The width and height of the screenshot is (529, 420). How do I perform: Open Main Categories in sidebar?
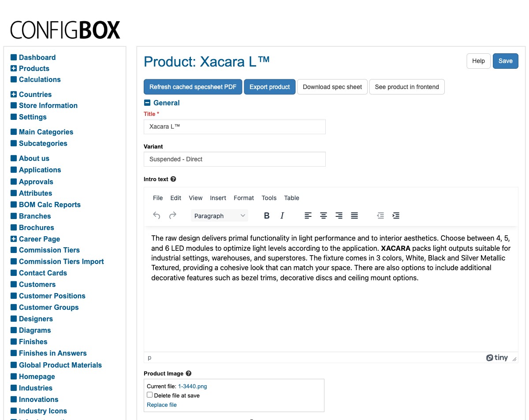pos(46,132)
